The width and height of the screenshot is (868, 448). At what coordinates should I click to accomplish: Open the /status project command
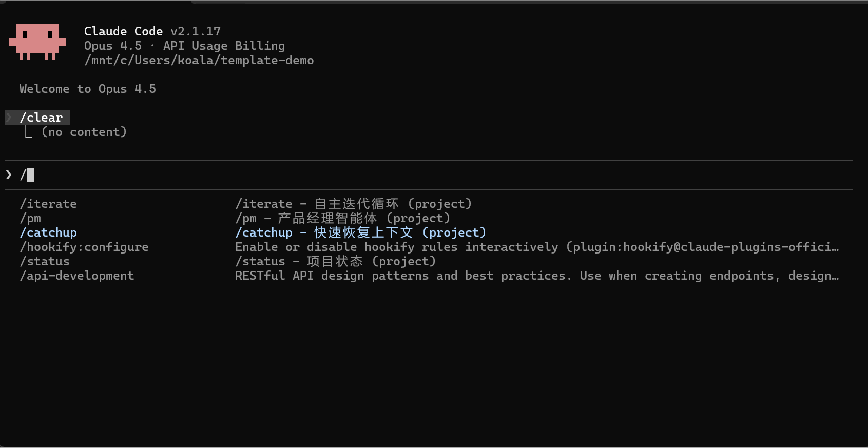44,261
